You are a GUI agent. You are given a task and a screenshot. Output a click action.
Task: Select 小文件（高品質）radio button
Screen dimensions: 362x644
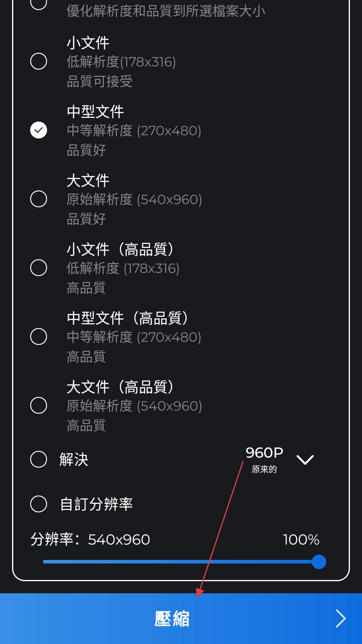(x=39, y=268)
